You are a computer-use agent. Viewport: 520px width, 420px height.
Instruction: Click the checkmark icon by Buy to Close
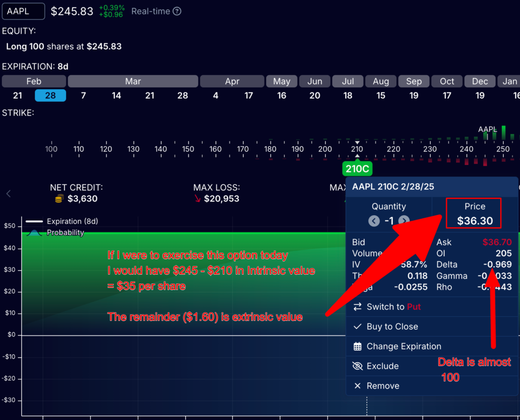pyautogui.click(x=357, y=327)
